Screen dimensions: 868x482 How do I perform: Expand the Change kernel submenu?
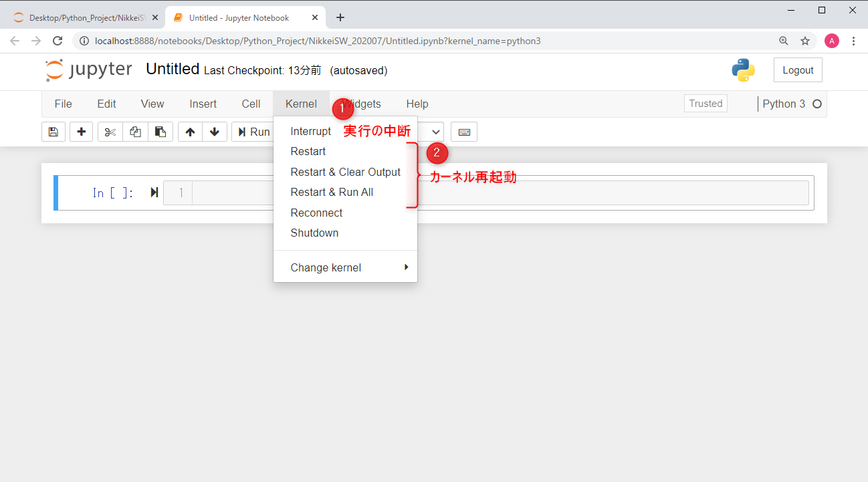345,267
